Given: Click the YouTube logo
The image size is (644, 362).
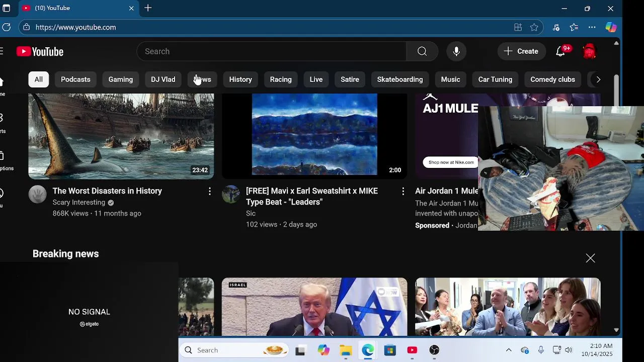Looking at the screenshot, I should [x=40, y=51].
